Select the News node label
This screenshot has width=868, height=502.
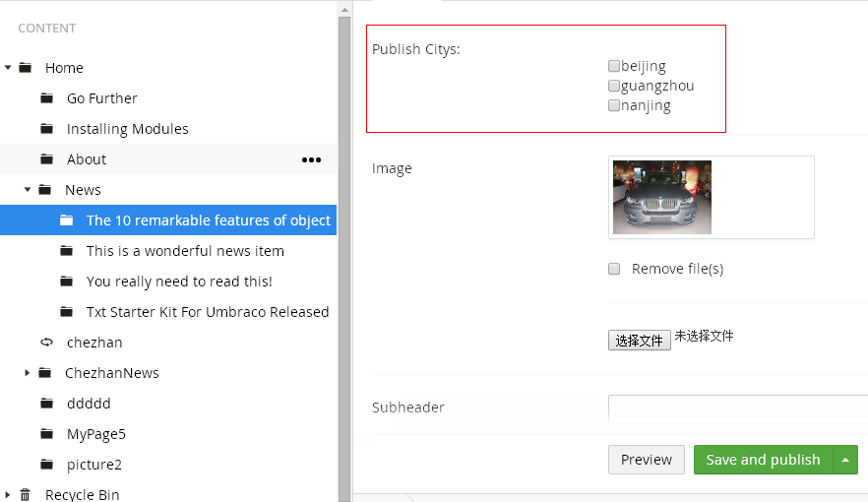coord(83,190)
